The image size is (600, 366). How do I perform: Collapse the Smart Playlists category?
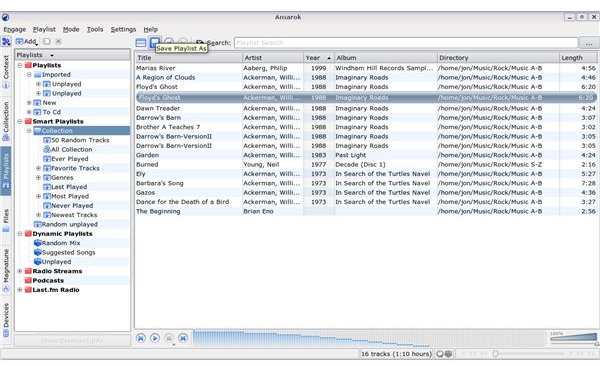tap(20, 121)
